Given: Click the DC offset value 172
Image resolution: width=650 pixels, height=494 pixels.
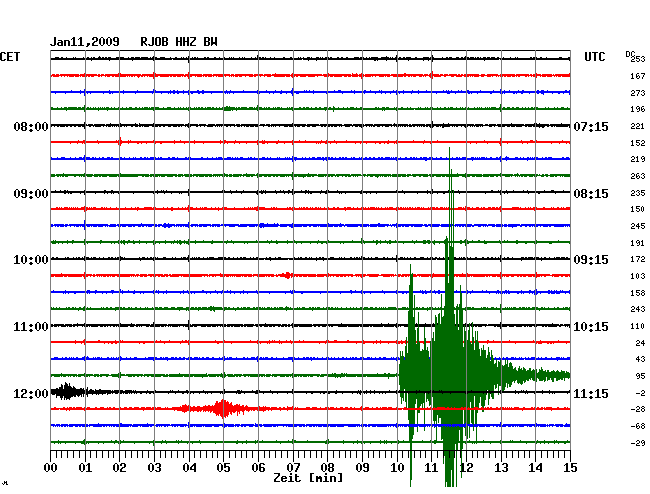Looking at the screenshot, I should pos(638,259).
